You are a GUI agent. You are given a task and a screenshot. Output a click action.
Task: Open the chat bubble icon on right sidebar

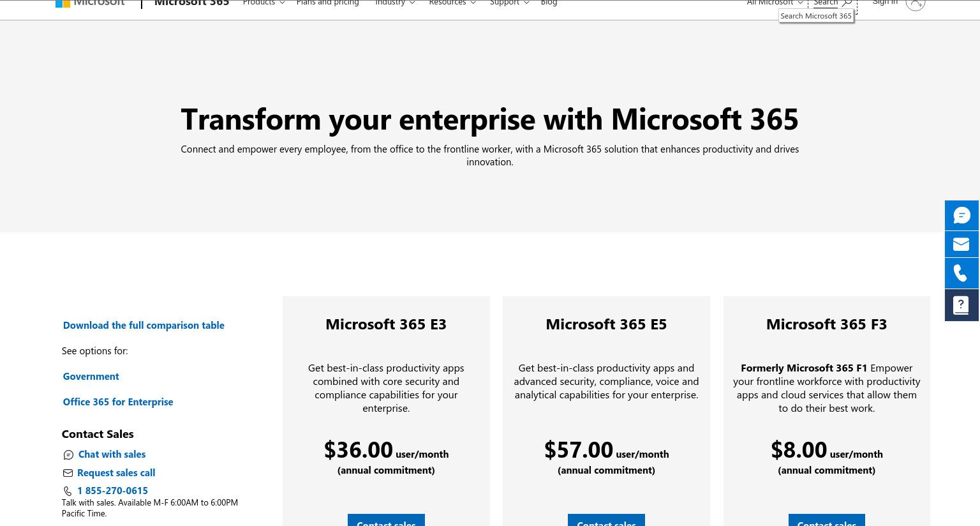point(961,215)
